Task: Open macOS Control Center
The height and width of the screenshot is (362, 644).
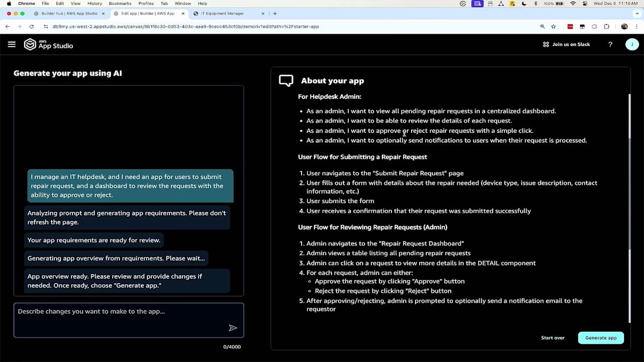Action: pyautogui.click(x=584, y=3)
